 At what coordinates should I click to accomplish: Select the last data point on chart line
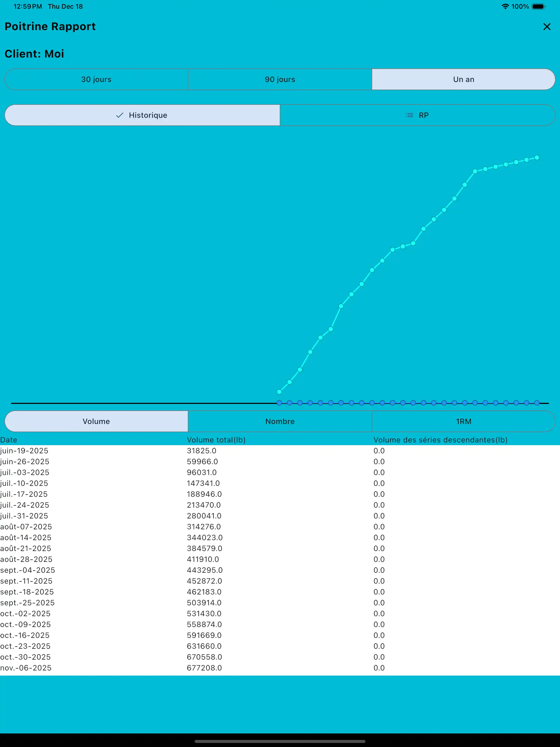point(537,157)
